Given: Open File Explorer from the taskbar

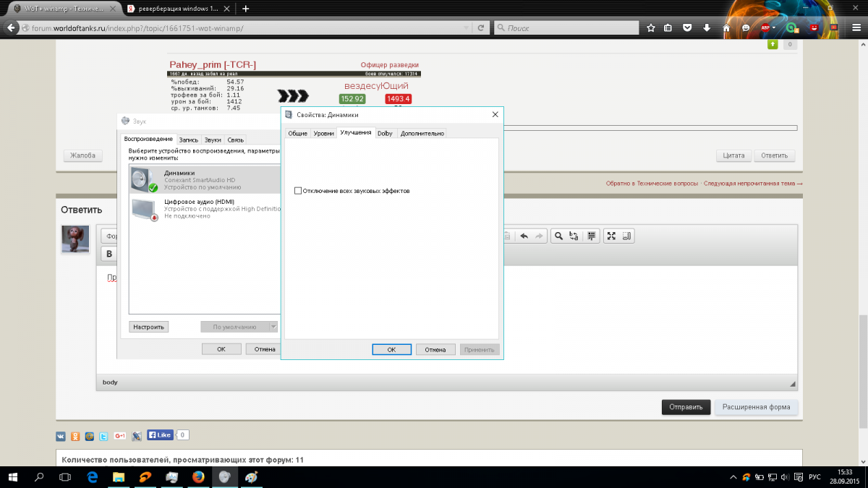Looking at the screenshot, I should pos(118,477).
